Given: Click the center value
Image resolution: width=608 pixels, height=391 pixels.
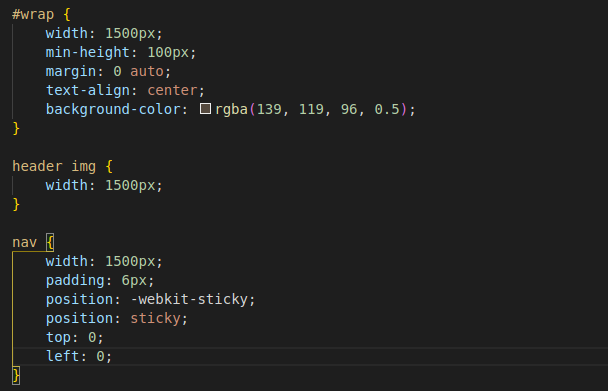Looking at the screenshot, I should pos(173,90).
